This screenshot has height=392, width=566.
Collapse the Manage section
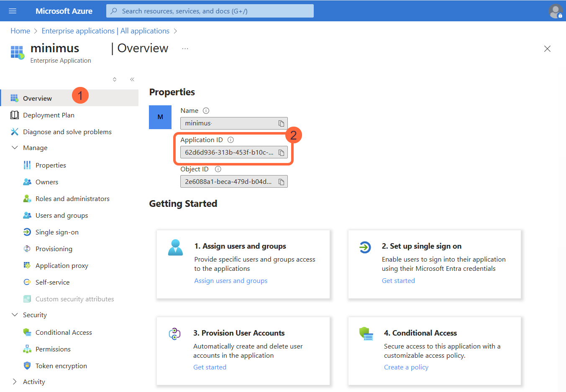click(x=15, y=148)
